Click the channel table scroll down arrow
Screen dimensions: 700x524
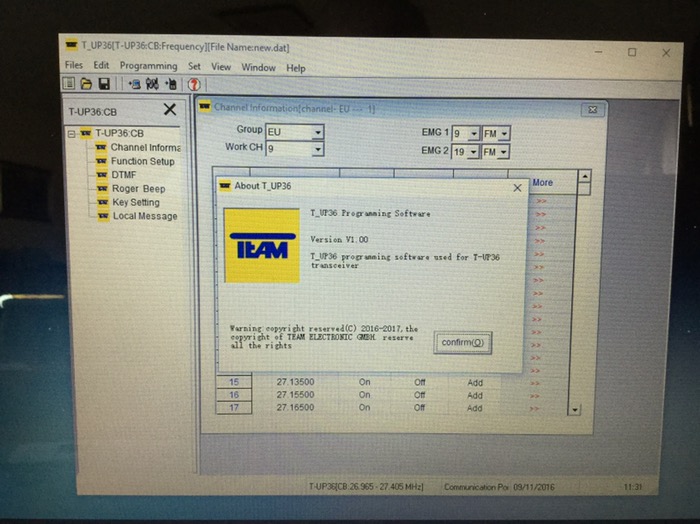click(575, 410)
